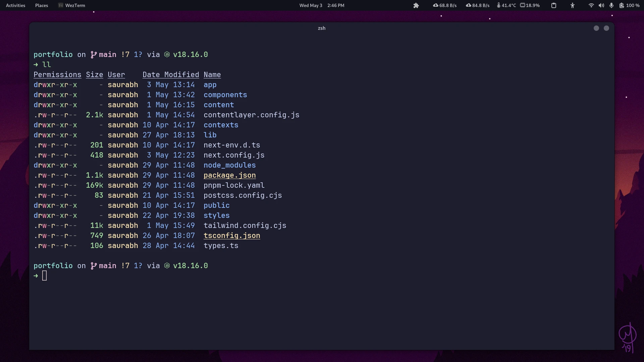
Task: Click the 68.8 B/s network speed indicator
Action: pos(445,5)
